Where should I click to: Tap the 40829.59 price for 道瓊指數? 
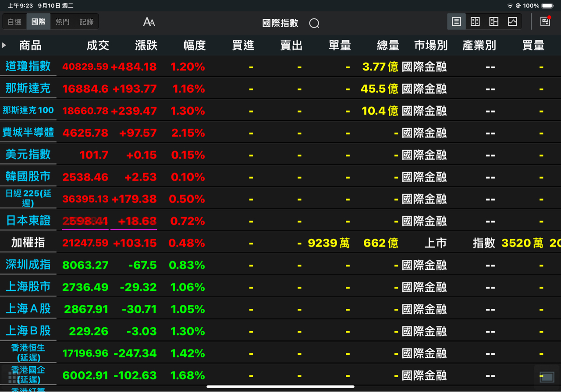(85, 67)
